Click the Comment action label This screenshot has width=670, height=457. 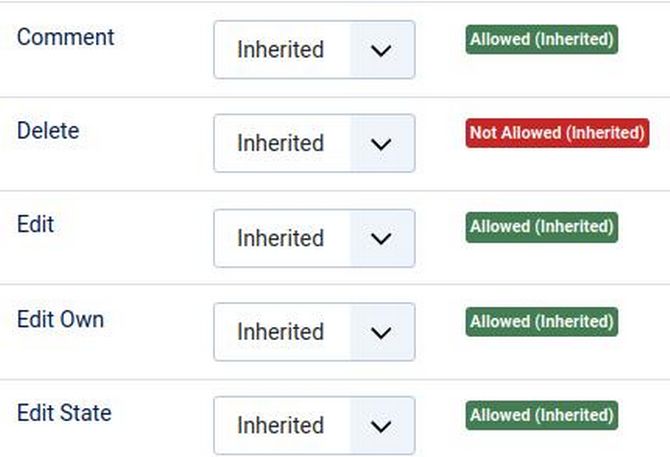[66, 37]
